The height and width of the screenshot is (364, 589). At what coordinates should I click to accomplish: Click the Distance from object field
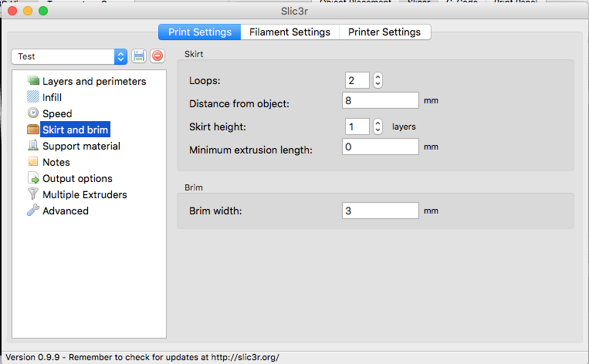coord(381,100)
